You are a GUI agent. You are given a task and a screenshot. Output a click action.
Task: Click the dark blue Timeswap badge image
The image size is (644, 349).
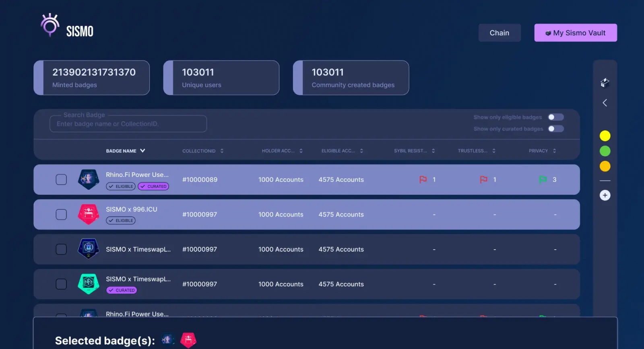(x=89, y=249)
